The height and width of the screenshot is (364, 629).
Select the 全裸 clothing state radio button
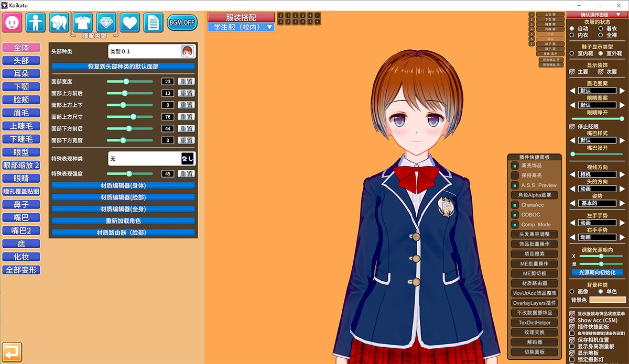(x=601, y=35)
